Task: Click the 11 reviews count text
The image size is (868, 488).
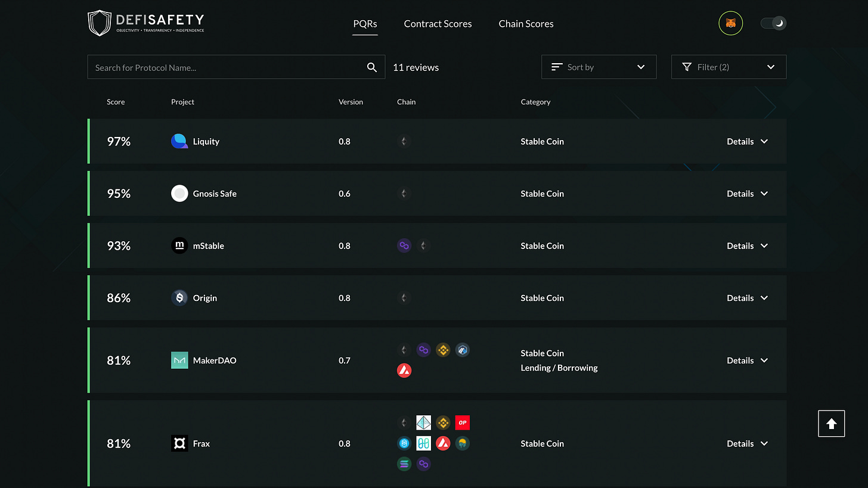Action: tap(416, 67)
